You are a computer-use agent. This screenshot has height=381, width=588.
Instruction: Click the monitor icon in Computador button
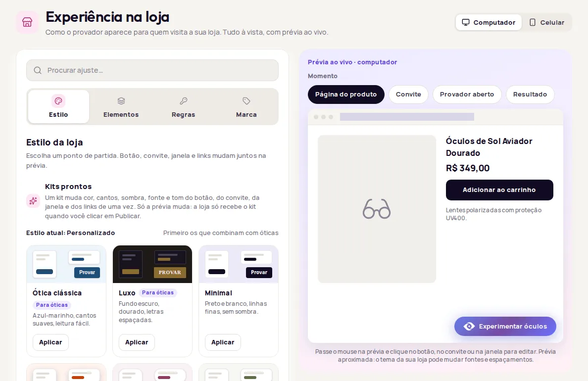[x=465, y=22]
